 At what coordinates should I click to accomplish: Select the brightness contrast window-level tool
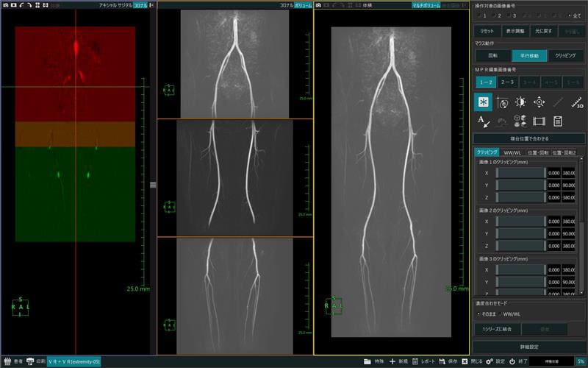click(x=520, y=102)
